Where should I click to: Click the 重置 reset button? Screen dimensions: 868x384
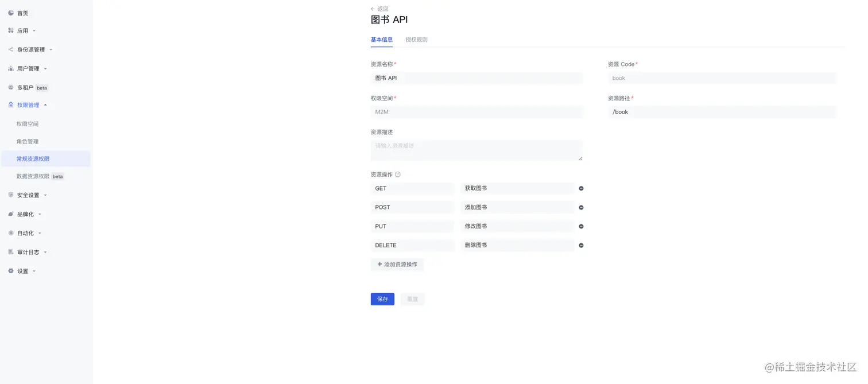click(412, 299)
